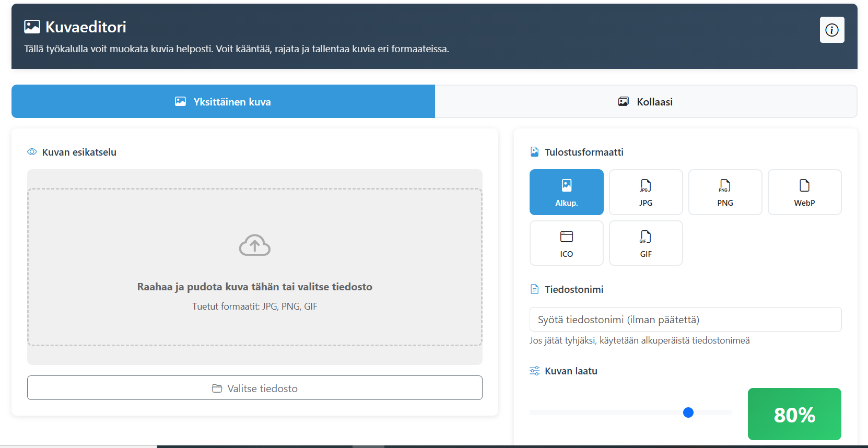Click the Kuvaeditori picture logo icon
Image resolution: width=868 pixels, height=448 pixels.
click(x=32, y=27)
